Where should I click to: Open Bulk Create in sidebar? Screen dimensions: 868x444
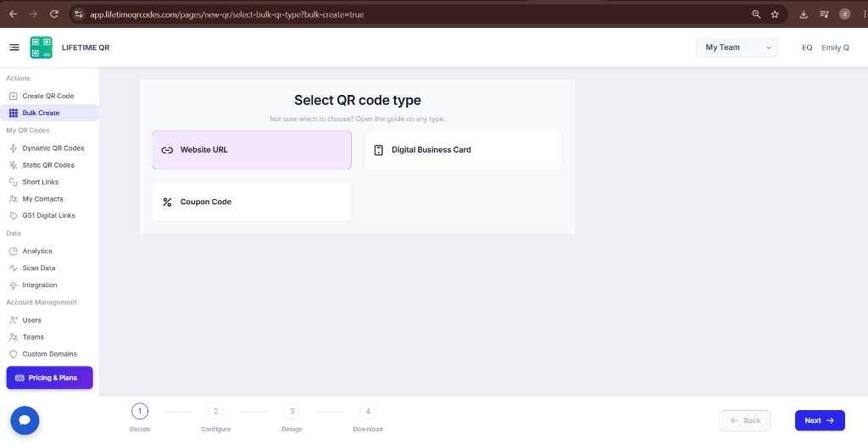click(49, 113)
